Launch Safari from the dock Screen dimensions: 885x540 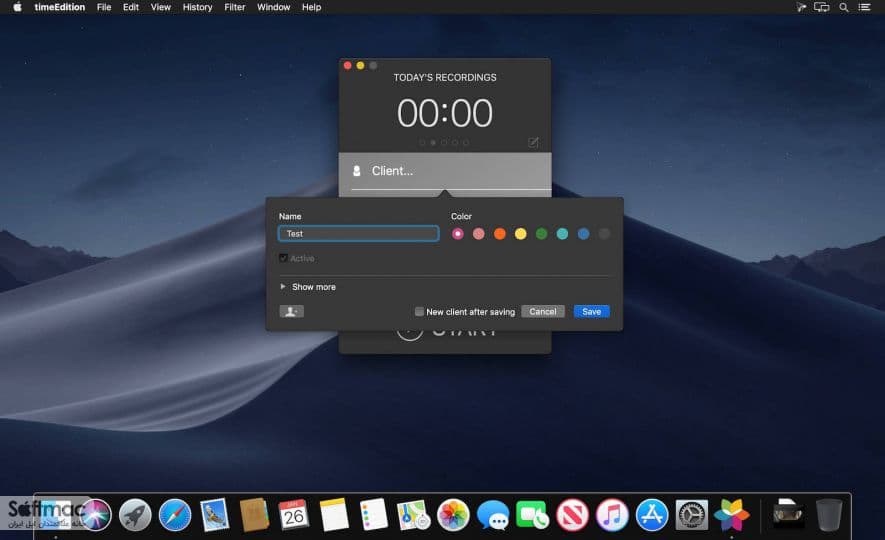pyautogui.click(x=175, y=515)
